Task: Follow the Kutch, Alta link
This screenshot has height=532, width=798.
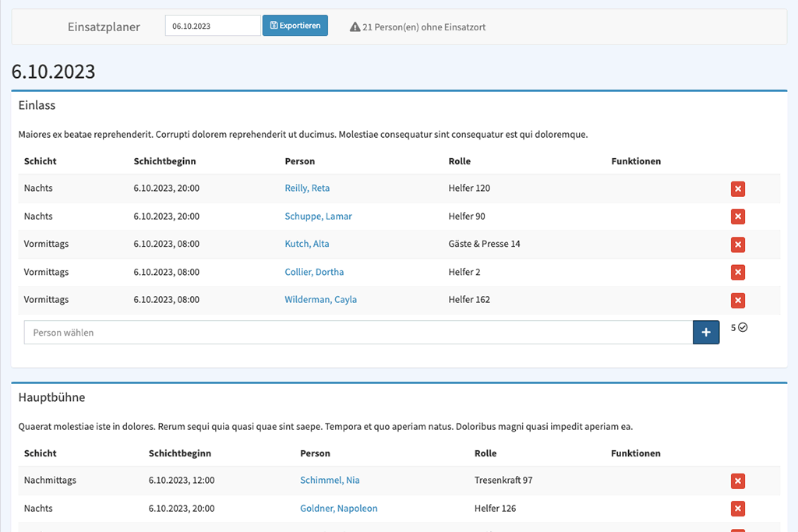Action: [307, 245]
